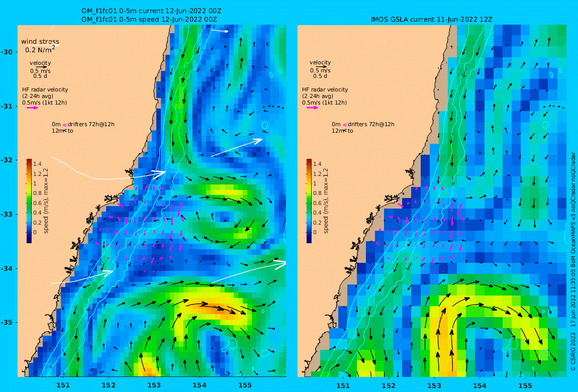Click the right panel speed colorbar
This screenshot has height=392, width=578.
309,201
